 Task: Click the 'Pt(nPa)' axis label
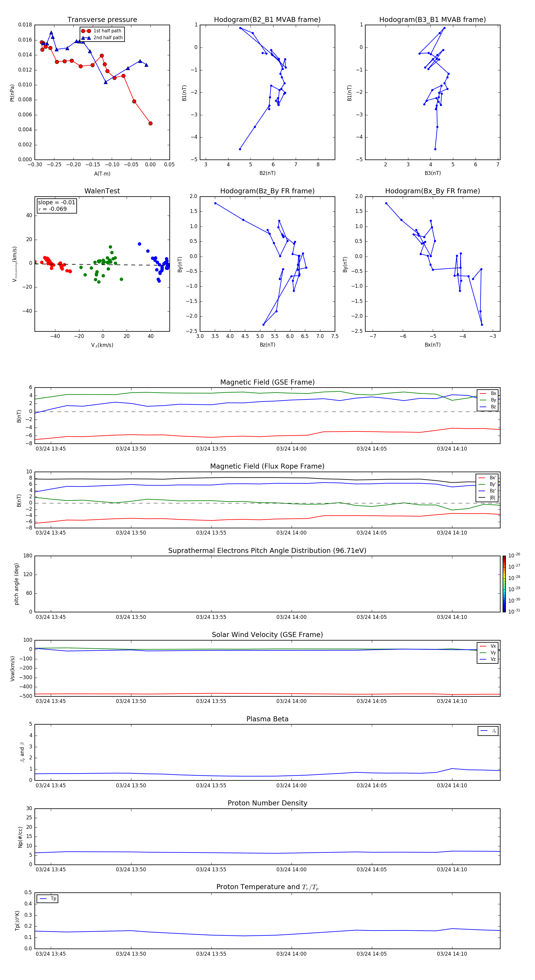click(12, 92)
